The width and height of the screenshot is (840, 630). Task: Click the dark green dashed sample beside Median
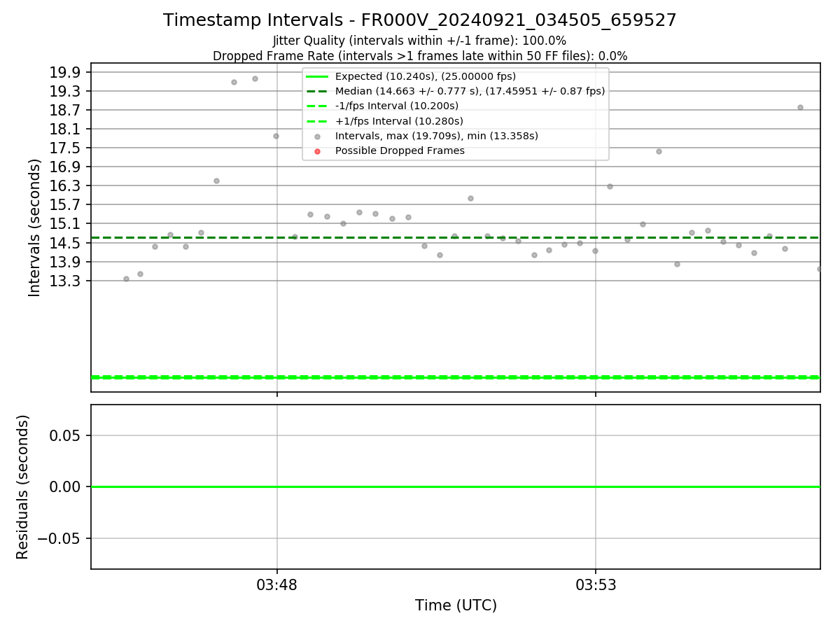[x=318, y=91]
